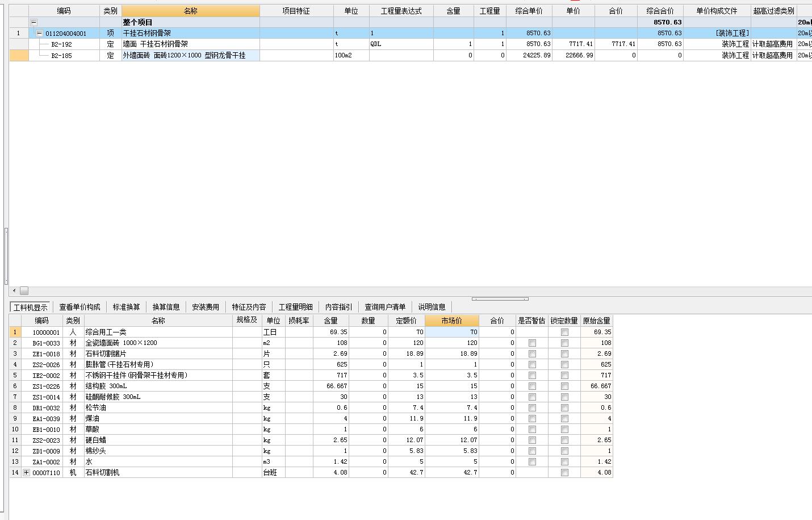
Task: Open the 工程量明细 tab
Action: [x=295, y=307]
